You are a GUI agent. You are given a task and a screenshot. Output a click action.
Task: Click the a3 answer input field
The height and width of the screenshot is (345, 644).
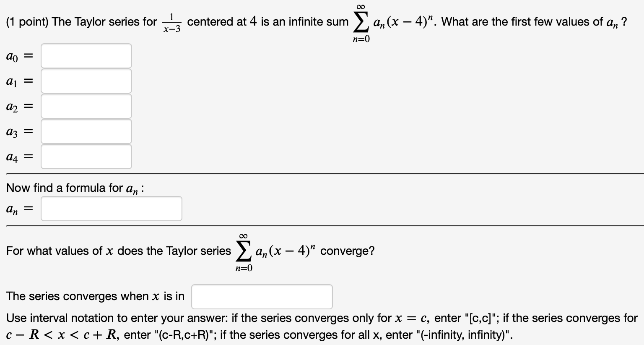click(x=86, y=131)
